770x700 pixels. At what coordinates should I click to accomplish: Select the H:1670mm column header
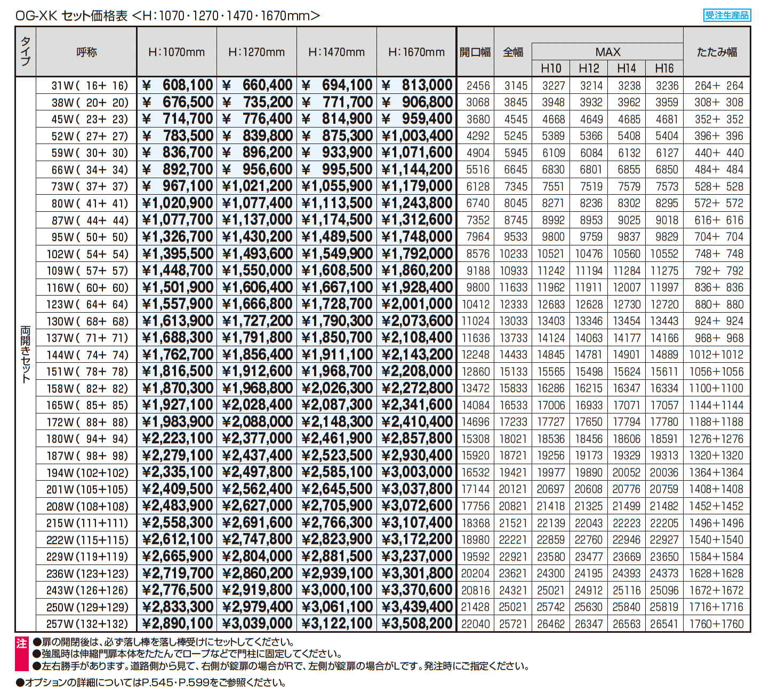(416, 52)
